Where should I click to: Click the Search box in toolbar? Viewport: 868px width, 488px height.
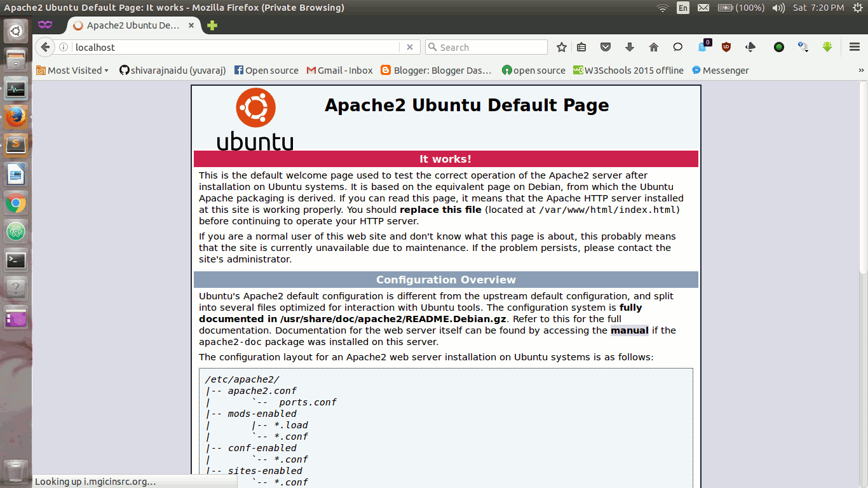486,47
